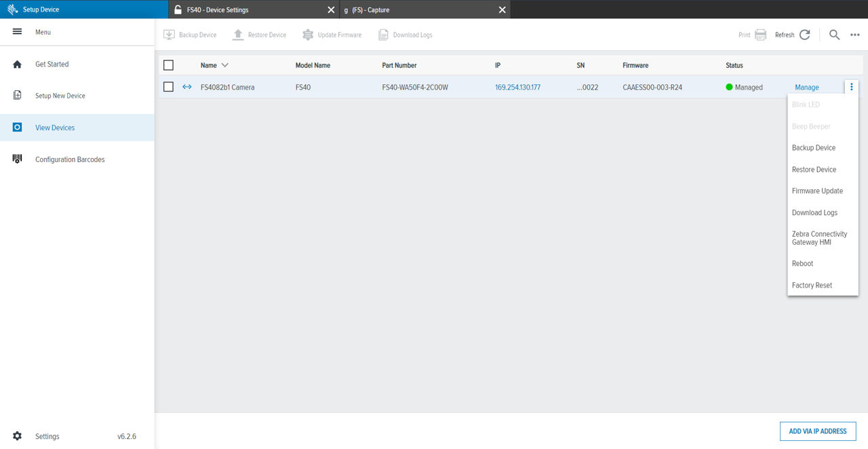
Task: Click the lock icon on FS40 Device Settings tab
Action: [x=178, y=9]
